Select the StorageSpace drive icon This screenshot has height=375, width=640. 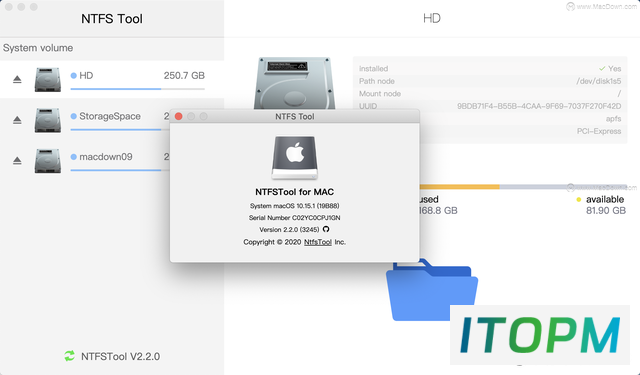(48, 120)
